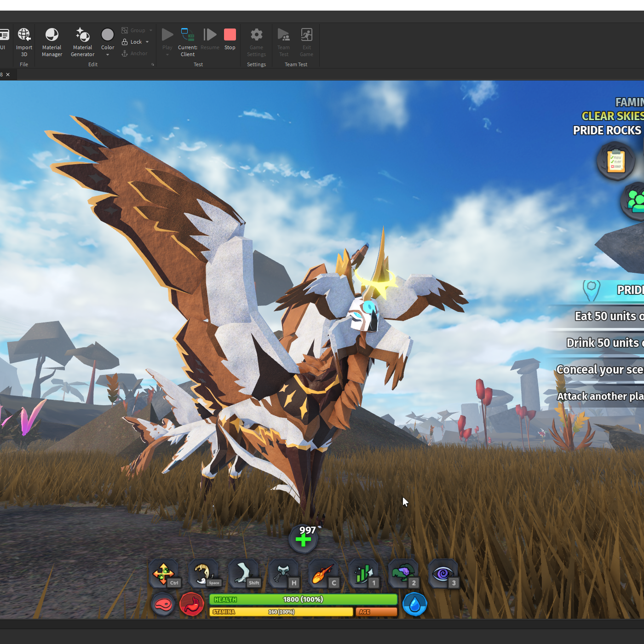Activate ability slot 2
The height and width of the screenshot is (644, 644).
403,574
